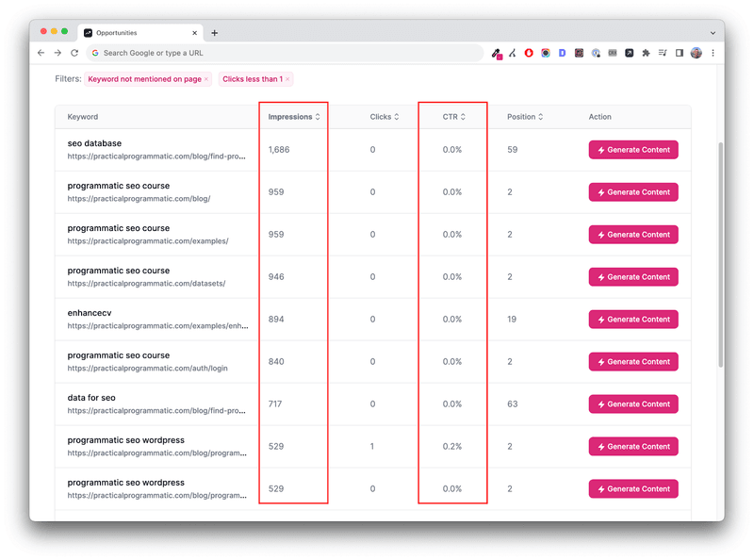
Task: Open the practicalprogrammatic.com/auth/login URL
Action: pyautogui.click(x=148, y=368)
